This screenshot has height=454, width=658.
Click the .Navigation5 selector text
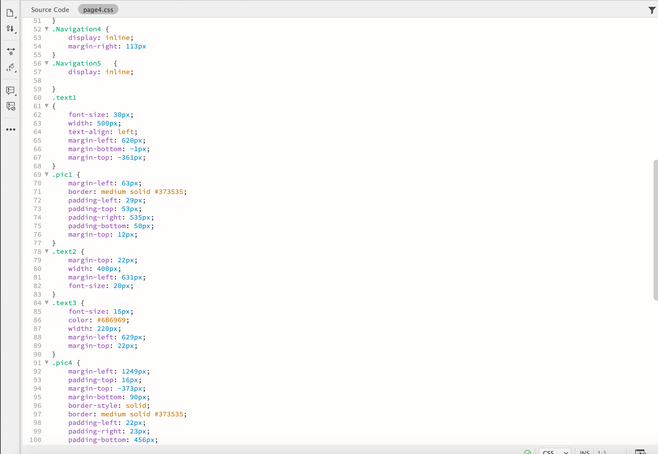click(76, 63)
